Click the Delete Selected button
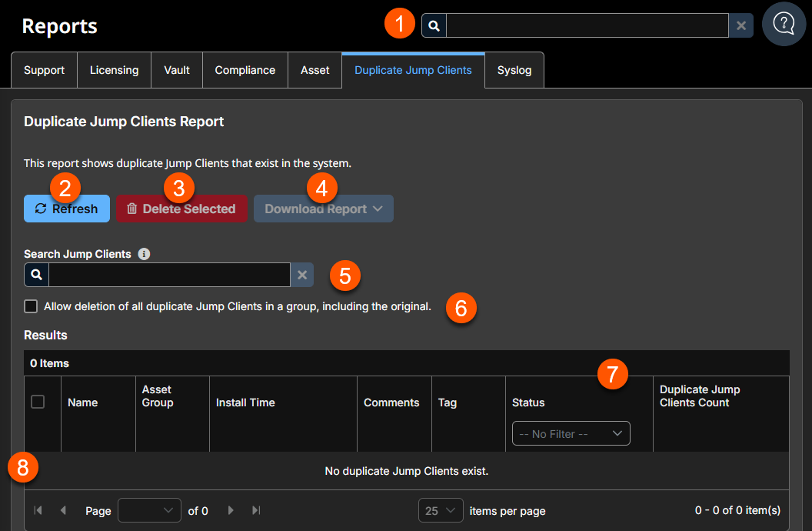812x531 pixels. (181, 209)
